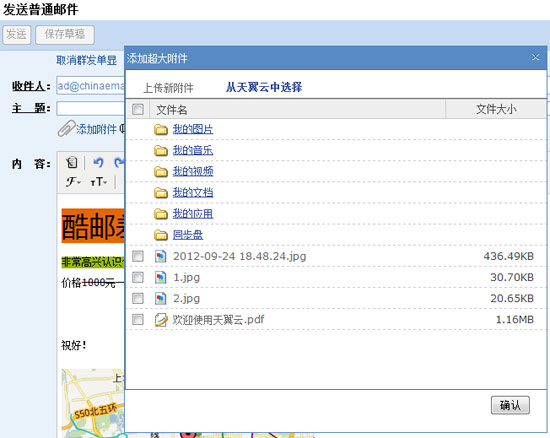Open the 我的视频 folder link
550x438 pixels.
pyautogui.click(x=193, y=171)
